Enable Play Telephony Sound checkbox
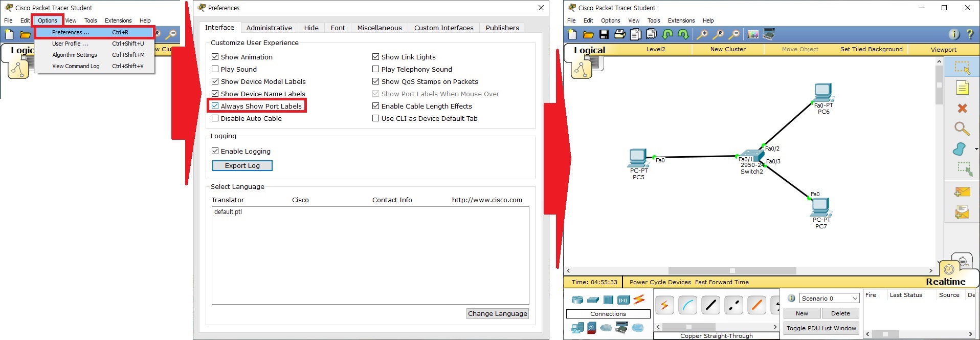This screenshot has height=340, width=980. click(376, 69)
